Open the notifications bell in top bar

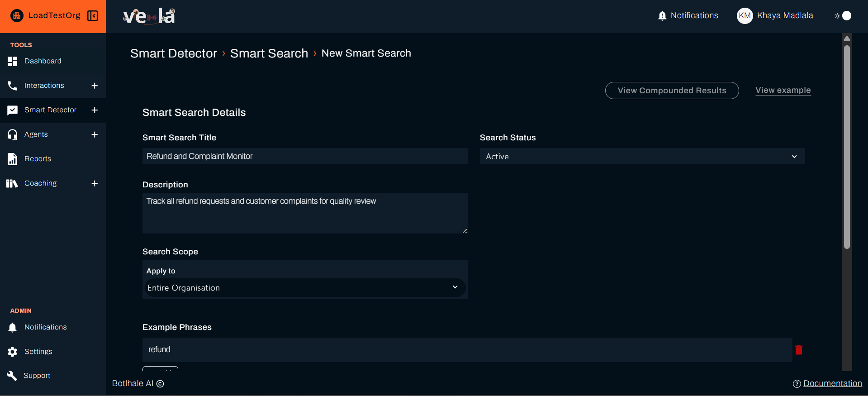pos(662,16)
